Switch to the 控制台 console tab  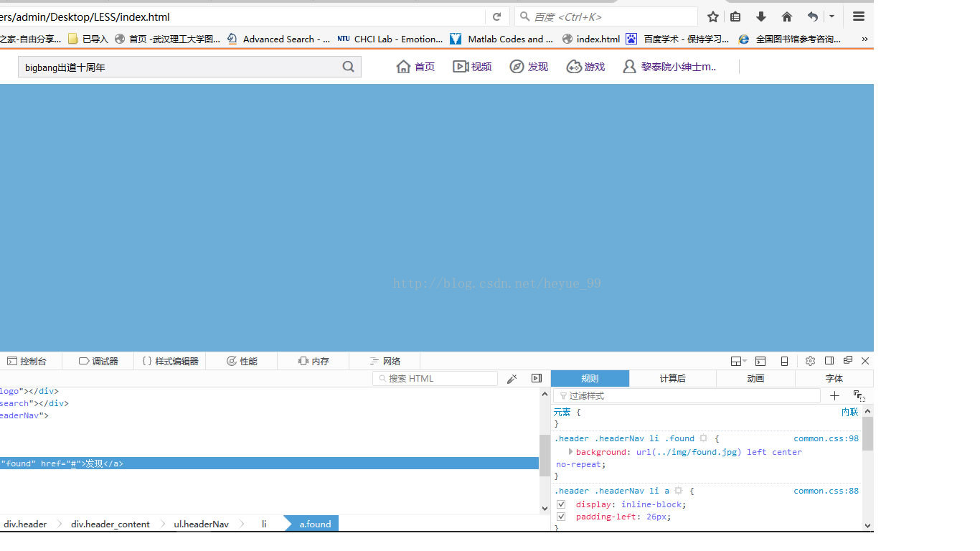click(27, 361)
